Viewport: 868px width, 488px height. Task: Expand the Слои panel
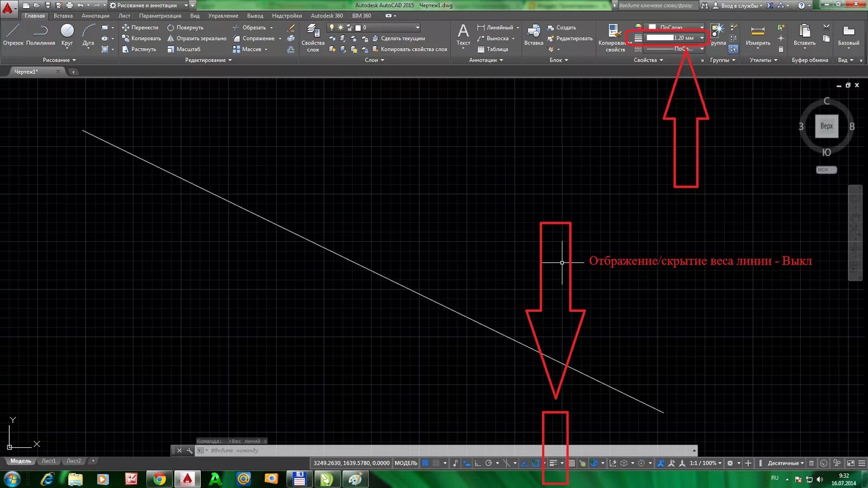coord(374,60)
